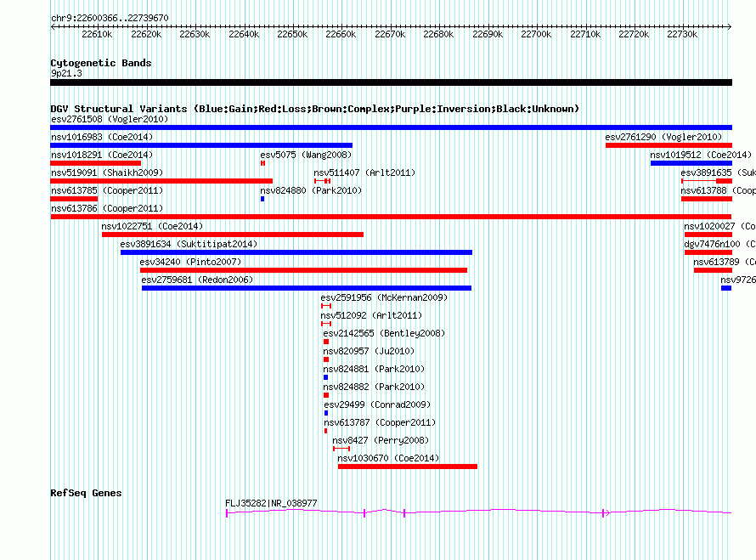Viewport: 756px width, 560px height.
Task: Click the esv3891635 red glyph
Action: click(x=707, y=181)
